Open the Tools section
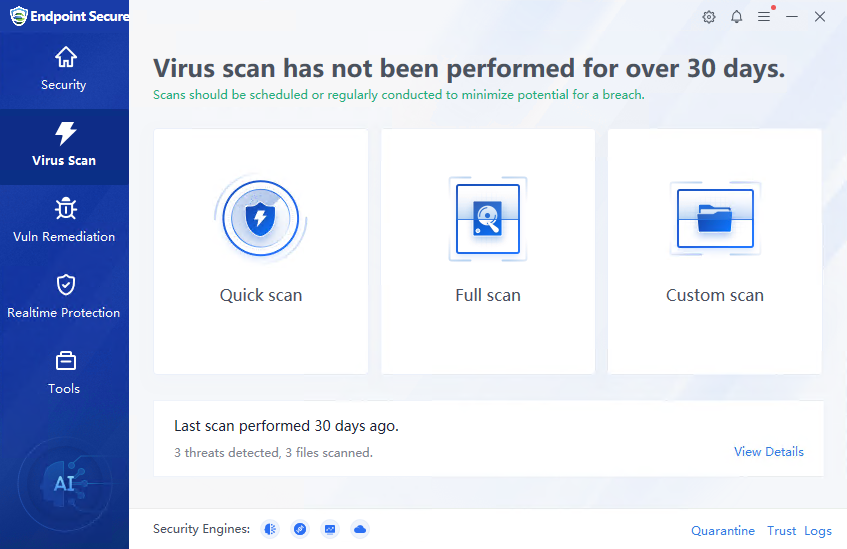This screenshot has width=847, height=549. pos(64,373)
